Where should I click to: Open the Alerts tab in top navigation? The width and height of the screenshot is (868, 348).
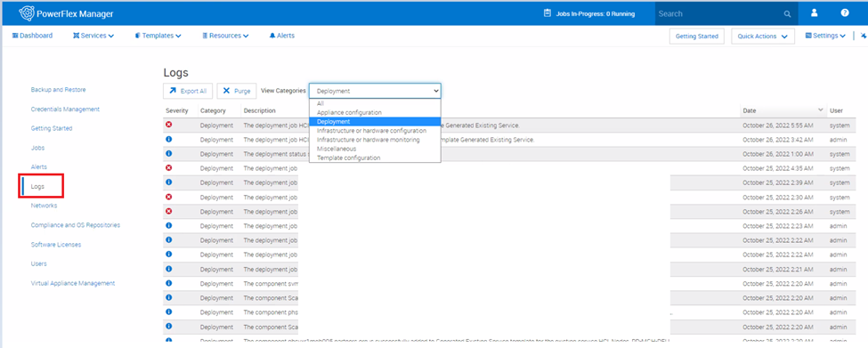[282, 36]
